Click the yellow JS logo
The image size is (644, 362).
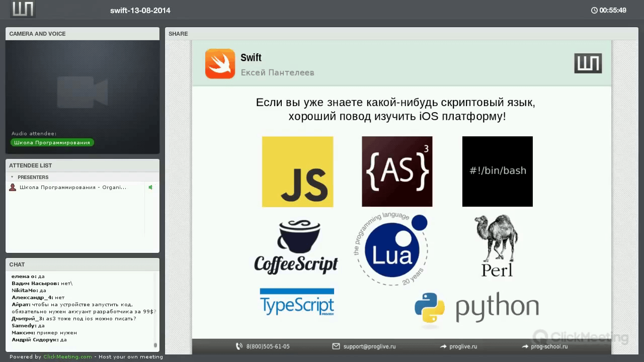pyautogui.click(x=297, y=171)
